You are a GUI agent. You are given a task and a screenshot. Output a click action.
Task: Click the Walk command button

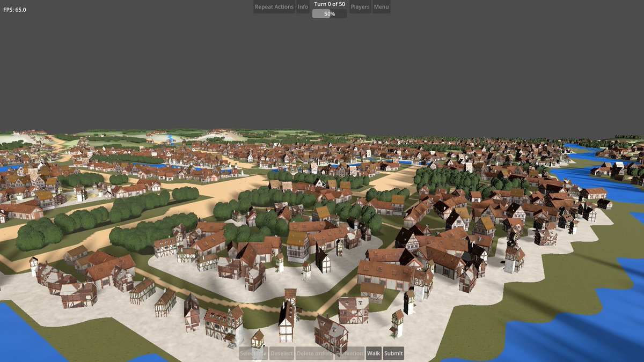click(x=374, y=353)
